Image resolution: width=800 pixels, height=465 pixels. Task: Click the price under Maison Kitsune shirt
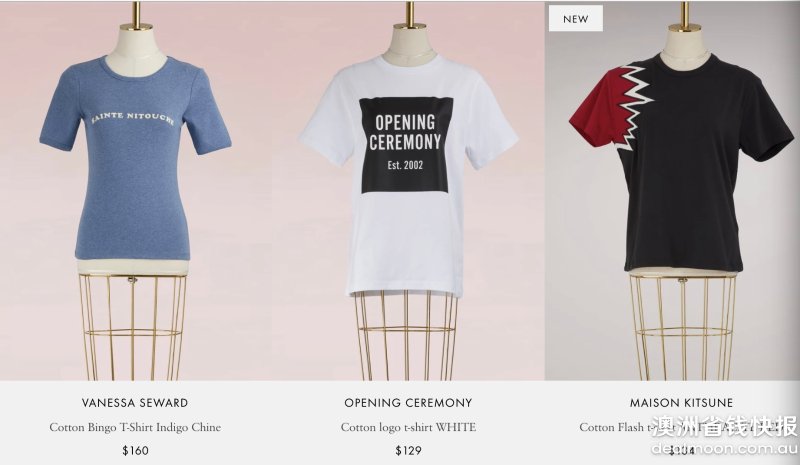coord(681,451)
